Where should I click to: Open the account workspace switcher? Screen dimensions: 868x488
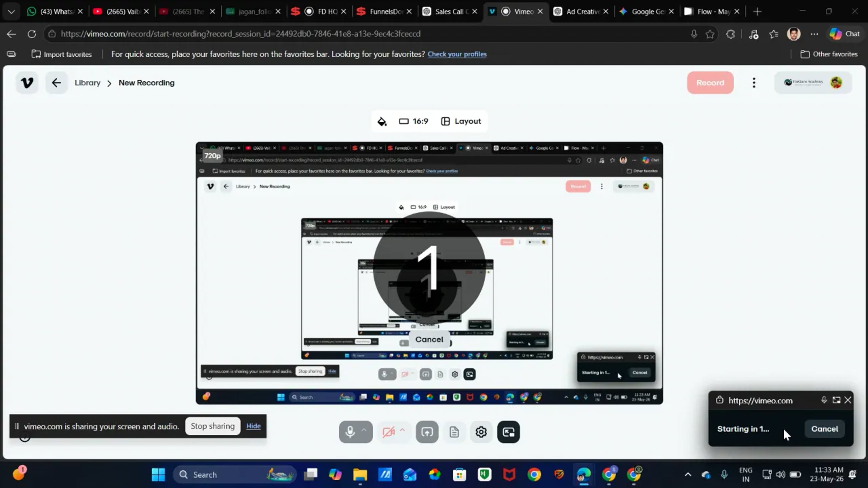pos(813,83)
